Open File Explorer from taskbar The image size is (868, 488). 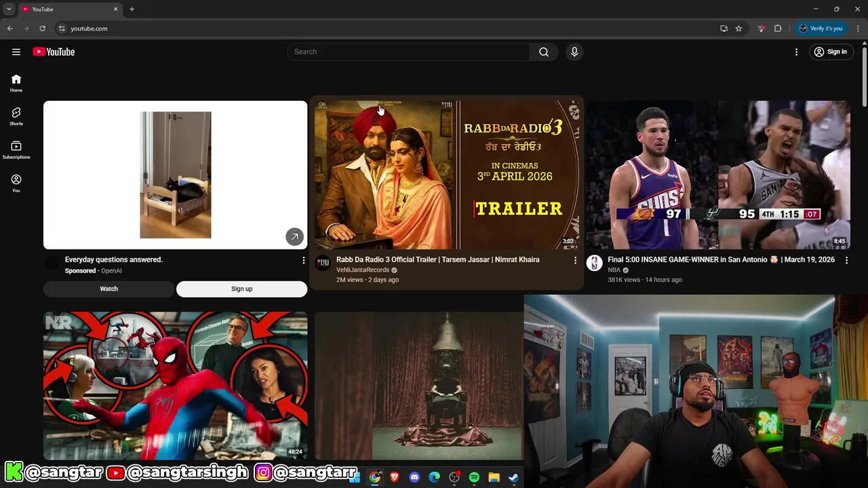coord(494,477)
